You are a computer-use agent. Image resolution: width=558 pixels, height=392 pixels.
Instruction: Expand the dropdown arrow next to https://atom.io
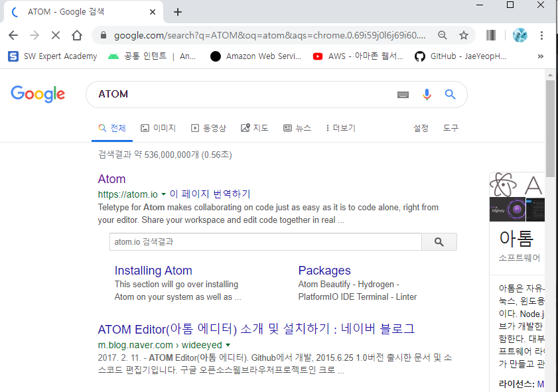click(x=164, y=194)
